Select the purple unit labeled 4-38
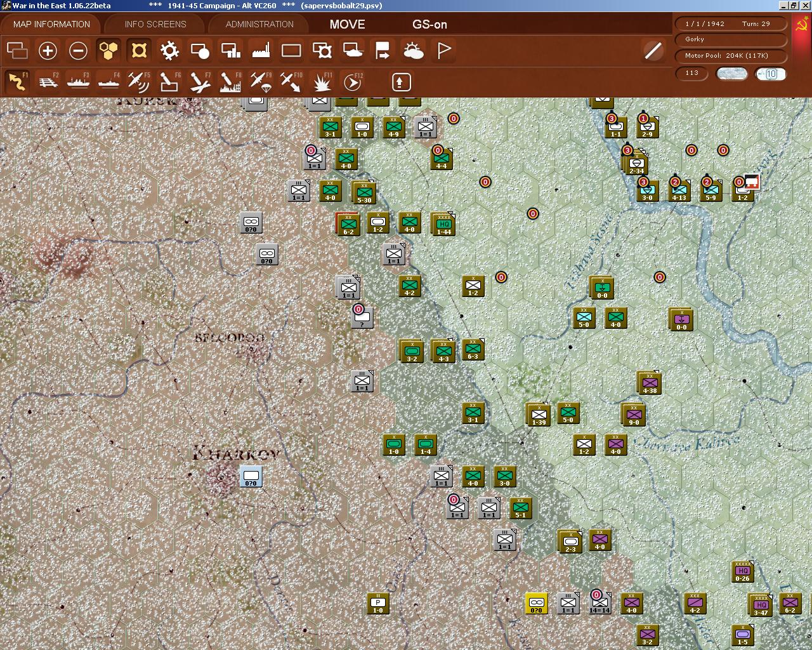Screen dimensions: 812x650 coord(649,382)
